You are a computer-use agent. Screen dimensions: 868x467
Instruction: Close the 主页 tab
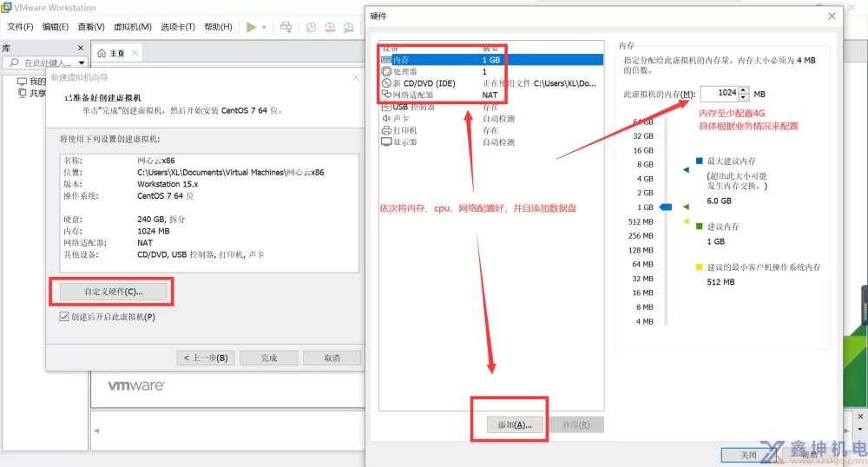click(135, 53)
